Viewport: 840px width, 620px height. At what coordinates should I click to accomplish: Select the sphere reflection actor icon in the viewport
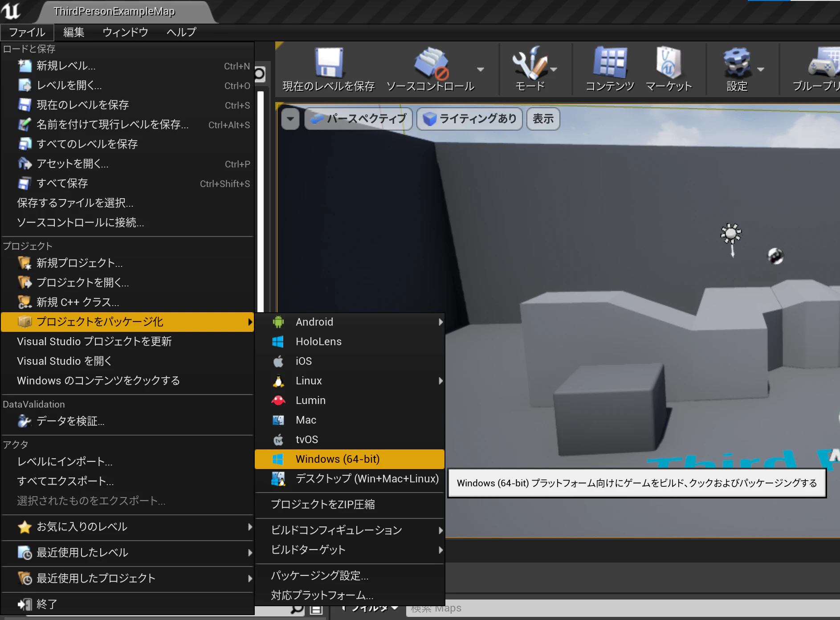[775, 256]
